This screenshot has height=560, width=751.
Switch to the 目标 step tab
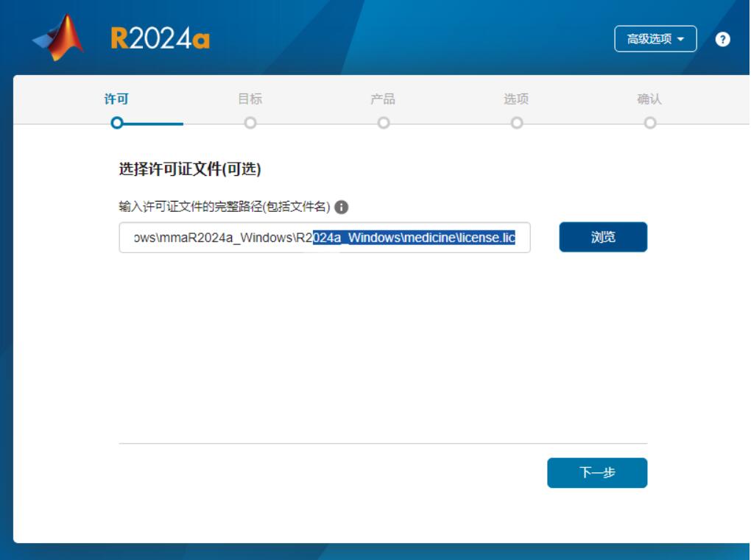251,102
